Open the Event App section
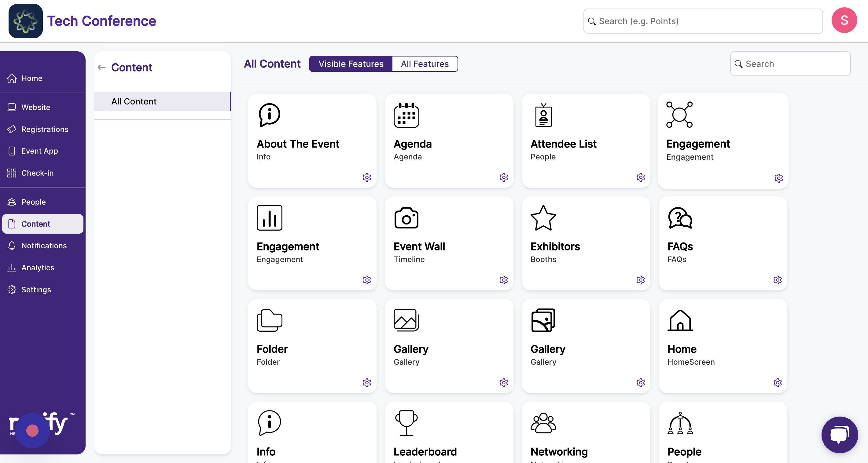 (x=39, y=151)
